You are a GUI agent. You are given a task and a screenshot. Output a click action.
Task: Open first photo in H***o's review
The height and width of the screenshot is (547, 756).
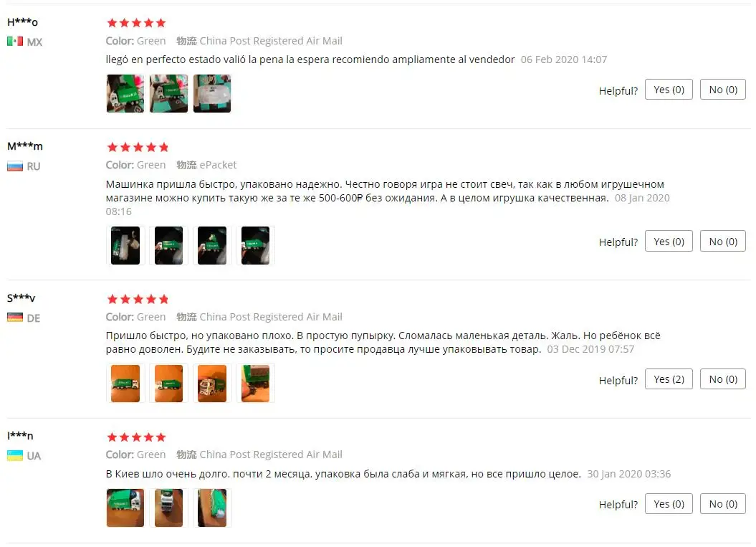point(125,94)
